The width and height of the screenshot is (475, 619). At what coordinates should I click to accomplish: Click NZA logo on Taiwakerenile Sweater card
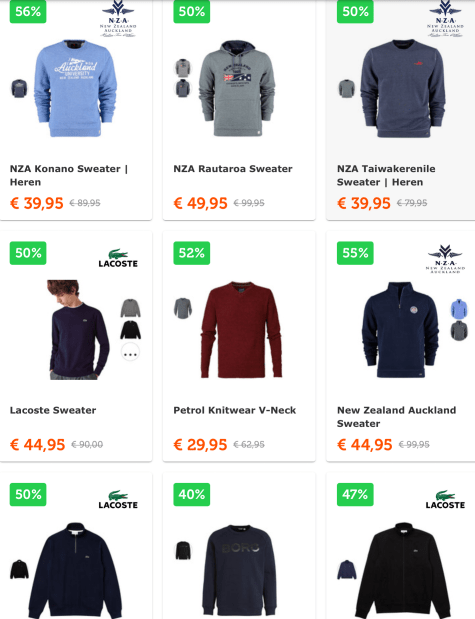(445, 19)
